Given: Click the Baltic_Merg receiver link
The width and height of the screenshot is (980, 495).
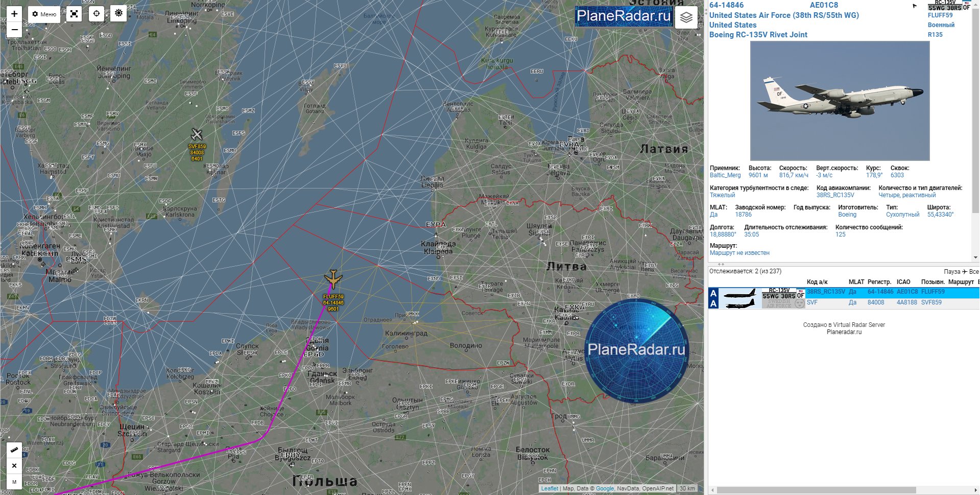Looking at the screenshot, I should pos(724,175).
